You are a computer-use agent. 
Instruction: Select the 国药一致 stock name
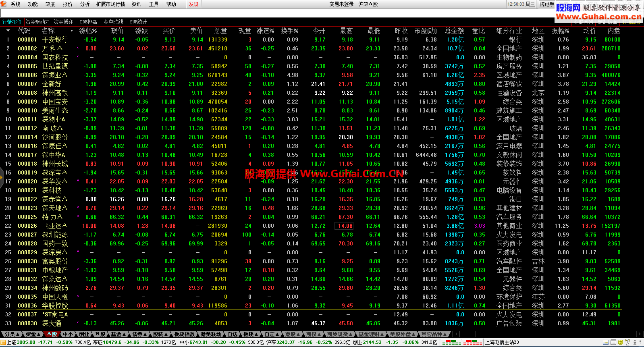pyautogui.click(x=55, y=243)
